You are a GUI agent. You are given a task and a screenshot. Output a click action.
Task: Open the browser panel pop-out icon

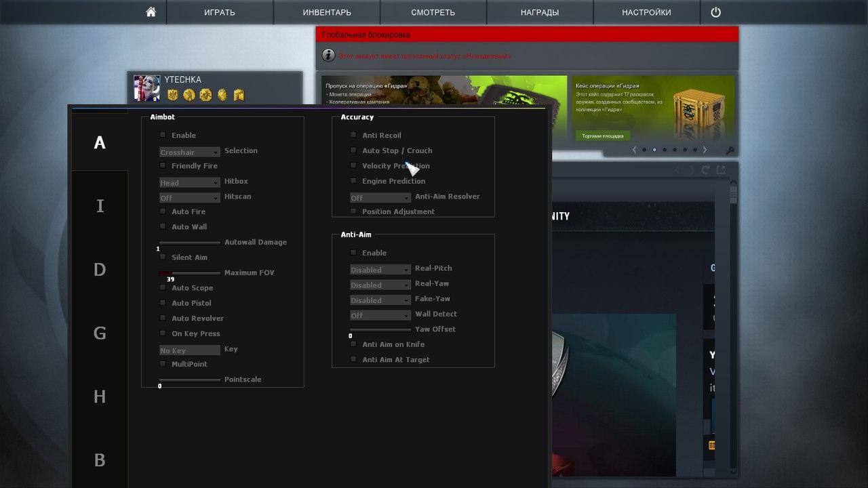tap(722, 170)
